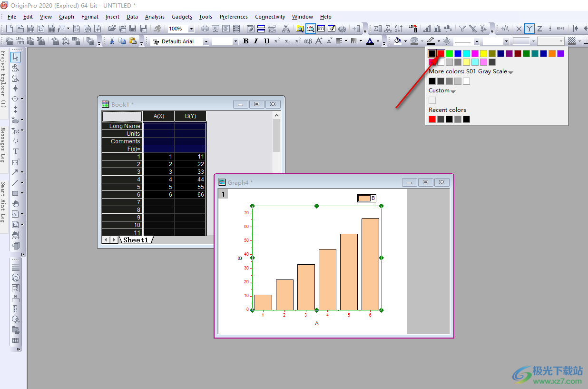The image size is (588, 389).
Task: Pick the red swatch in the color palette
Action: pyautogui.click(x=441, y=53)
